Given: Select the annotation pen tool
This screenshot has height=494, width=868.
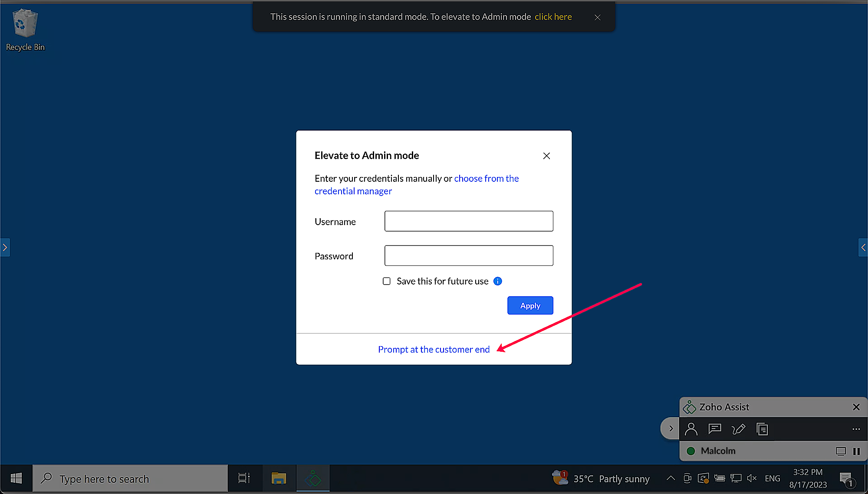Looking at the screenshot, I should 739,429.
